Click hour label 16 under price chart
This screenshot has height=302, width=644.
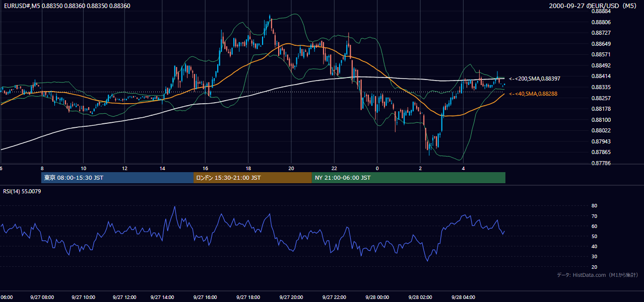pyautogui.click(x=206, y=168)
